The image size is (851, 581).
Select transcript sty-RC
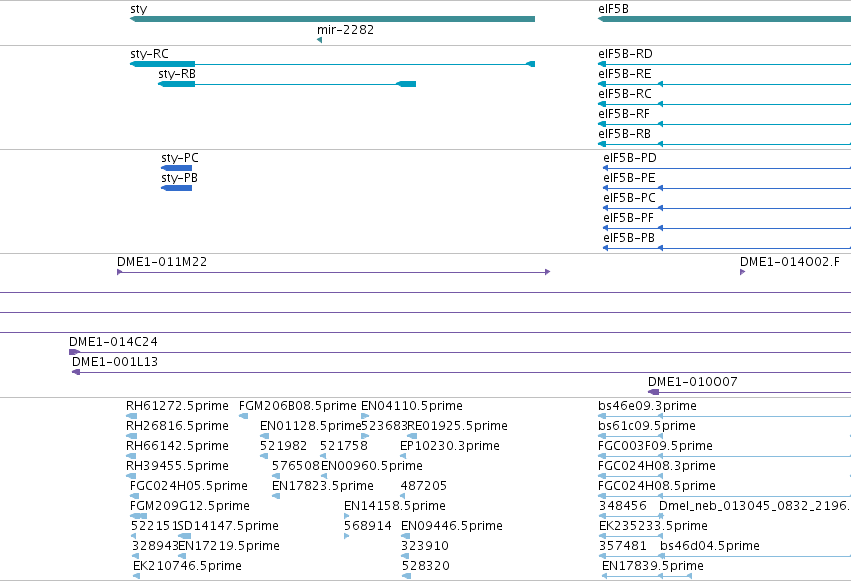click(332, 64)
